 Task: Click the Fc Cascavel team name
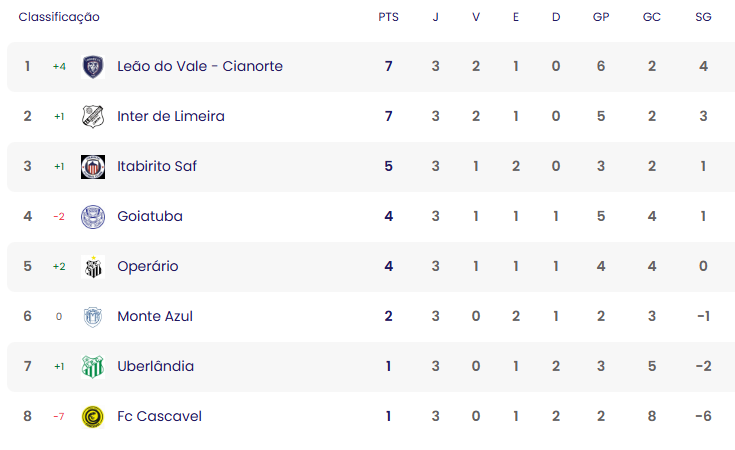click(x=159, y=416)
